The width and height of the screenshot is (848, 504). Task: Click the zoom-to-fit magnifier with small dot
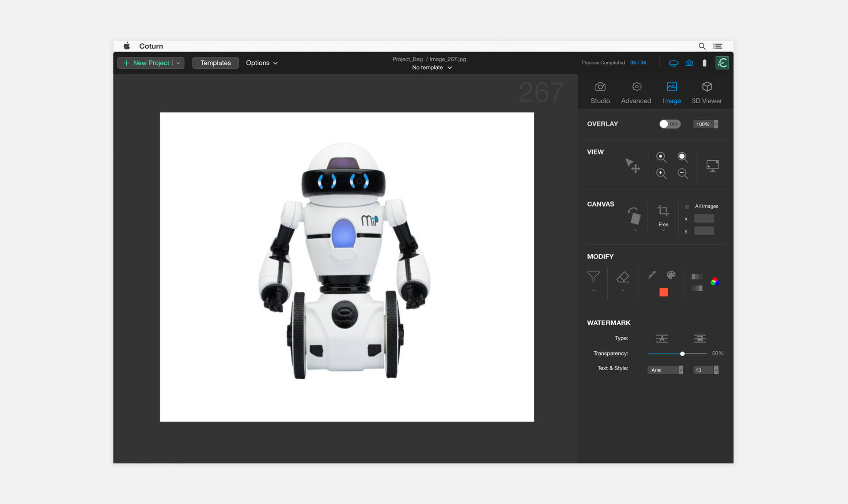click(x=661, y=157)
